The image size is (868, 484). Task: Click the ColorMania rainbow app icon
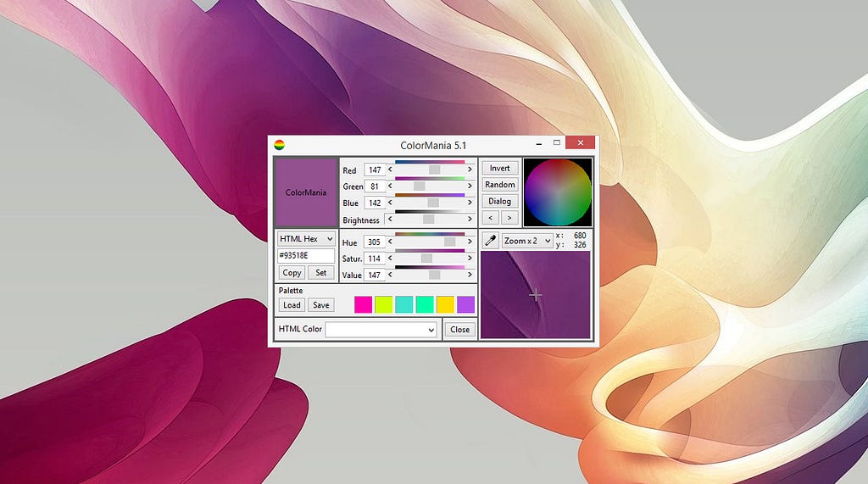pos(280,145)
